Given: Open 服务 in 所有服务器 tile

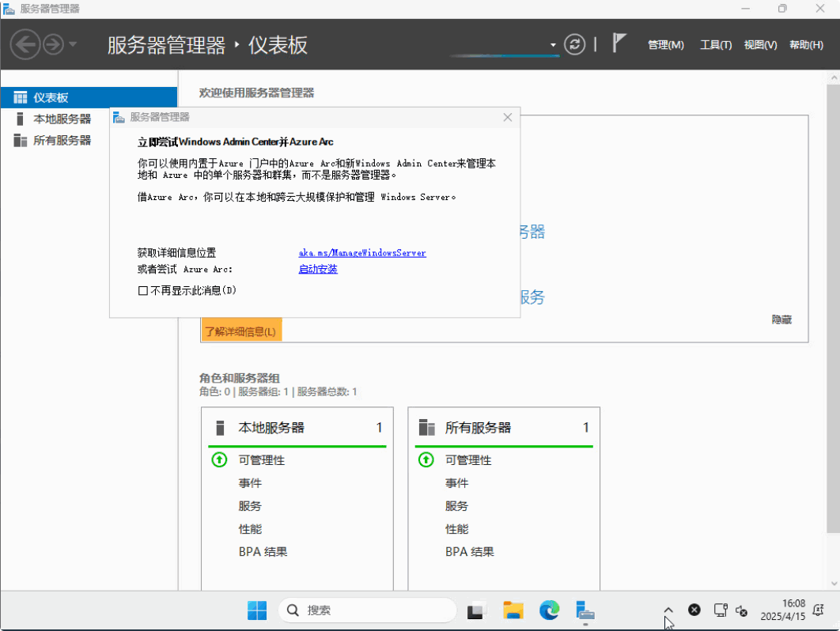Looking at the screenshot, I should point(457,506).
